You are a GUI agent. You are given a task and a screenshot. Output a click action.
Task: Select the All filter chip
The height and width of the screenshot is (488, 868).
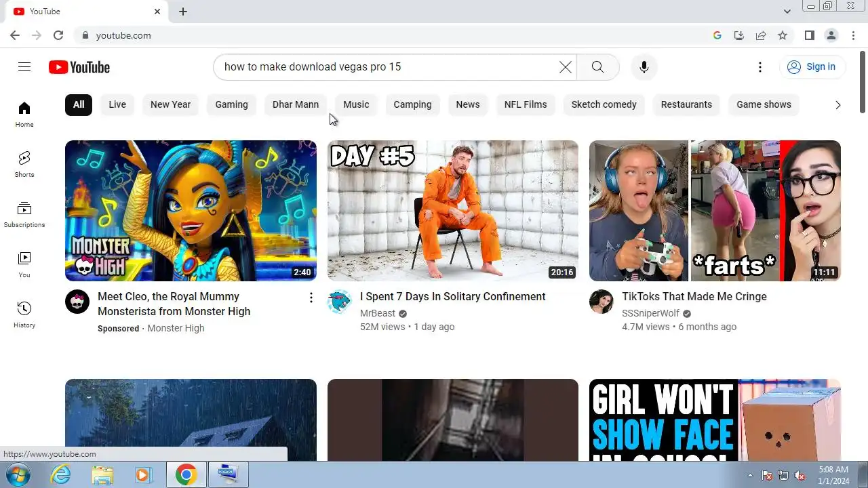click(79, 104)
